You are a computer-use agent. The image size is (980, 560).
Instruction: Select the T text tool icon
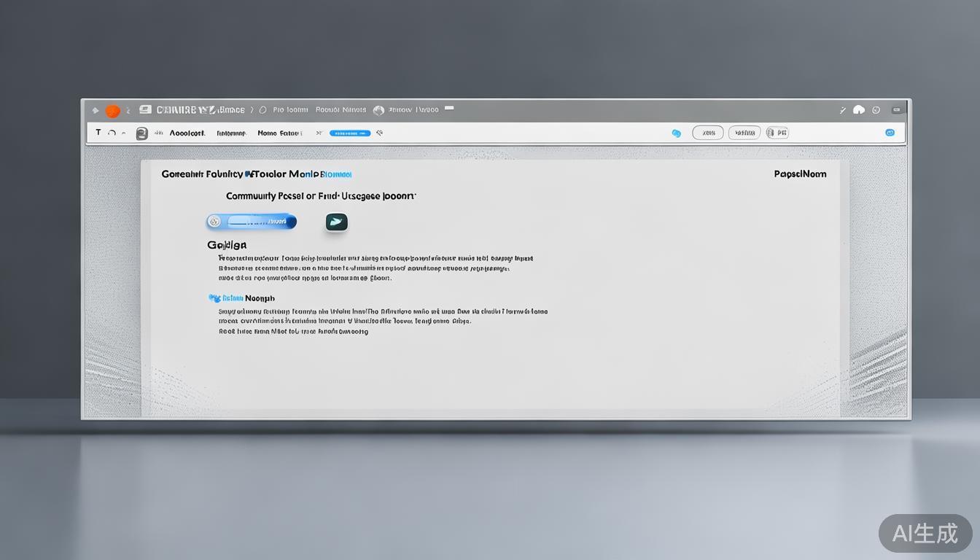(x=98, y=133)
